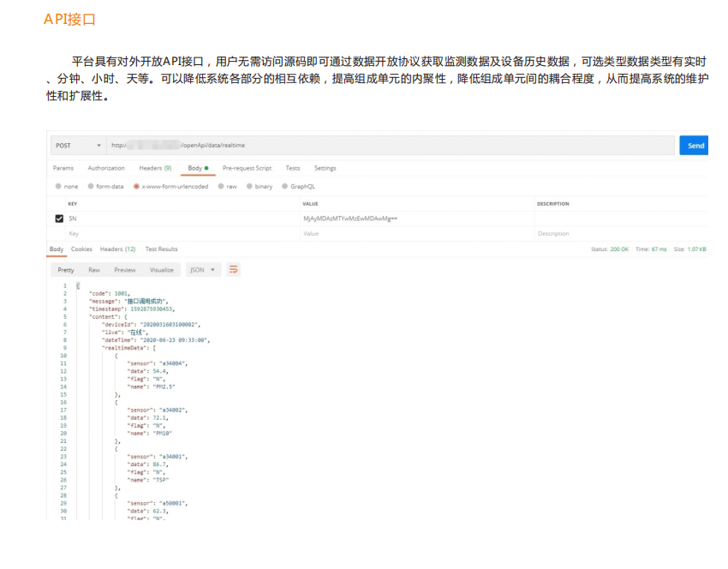Open the POST method dropdown

coord(77,146)
